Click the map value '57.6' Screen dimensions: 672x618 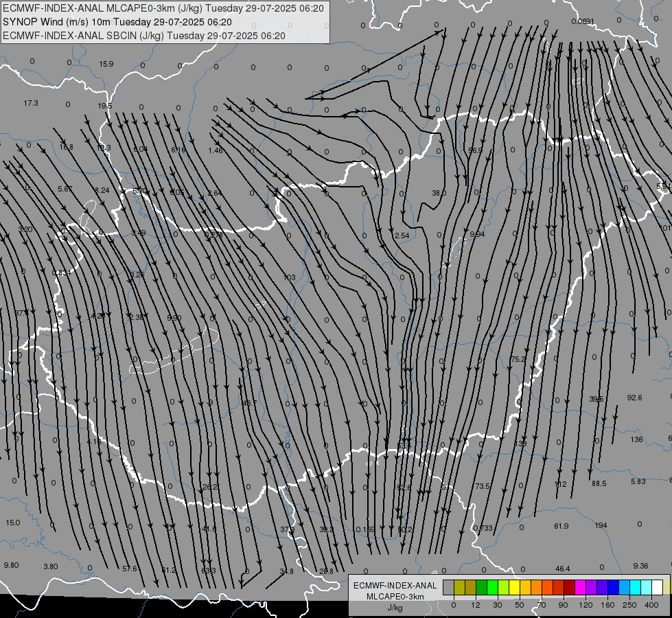coord(130,569)
